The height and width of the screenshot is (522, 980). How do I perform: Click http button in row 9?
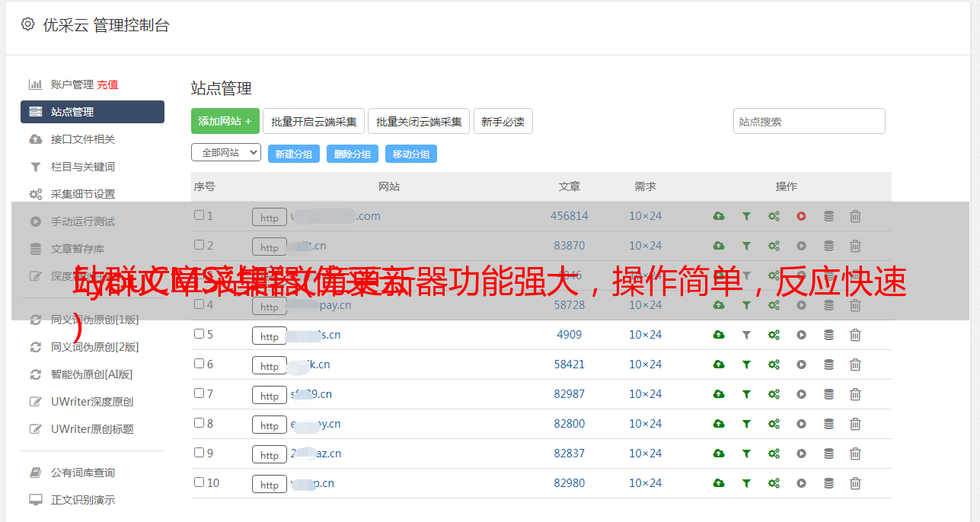click(x=270, y=454)
